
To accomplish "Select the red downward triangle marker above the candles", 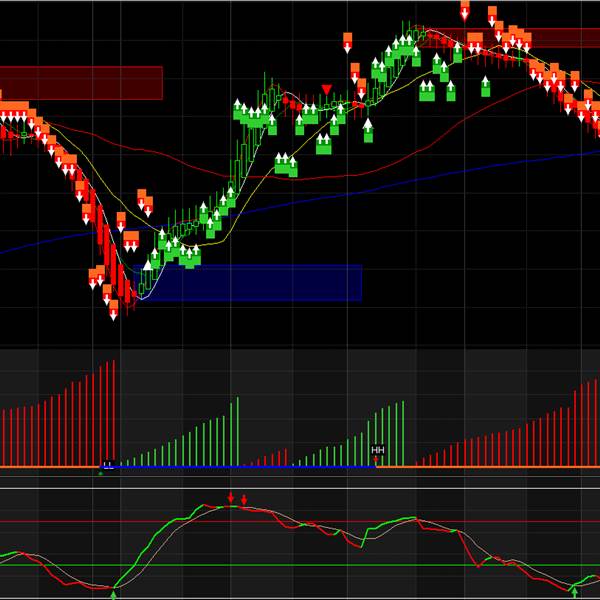I will pos(326,90).
